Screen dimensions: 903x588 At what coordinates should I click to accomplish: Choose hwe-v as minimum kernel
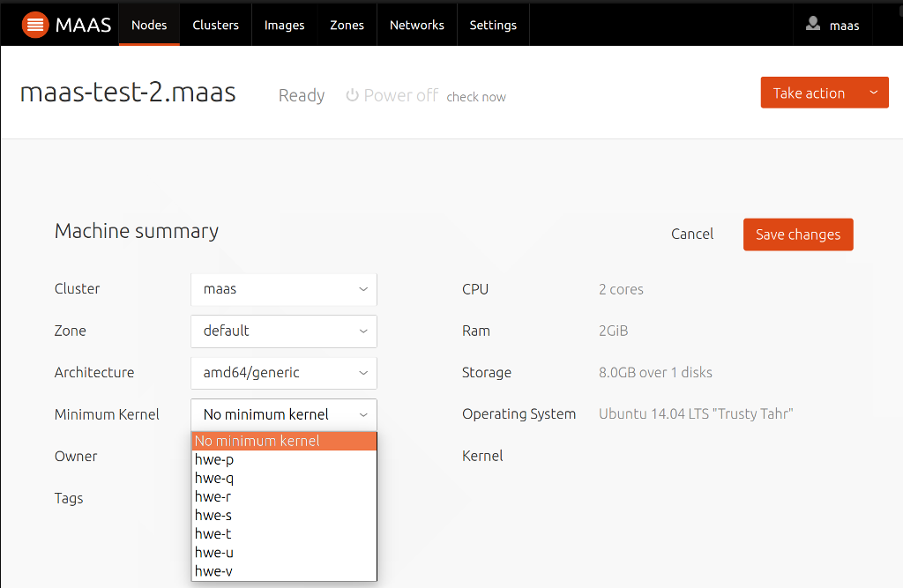tap(284, 571)
